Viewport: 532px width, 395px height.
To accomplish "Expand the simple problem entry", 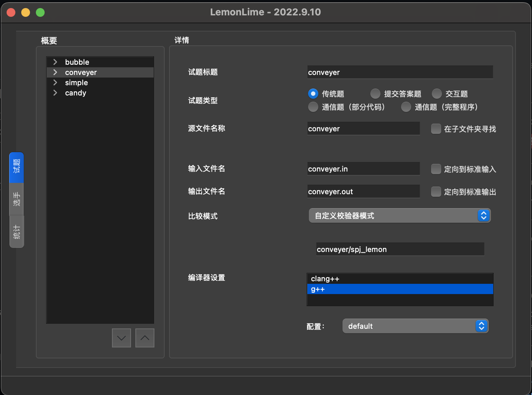I will pos(55,82).
